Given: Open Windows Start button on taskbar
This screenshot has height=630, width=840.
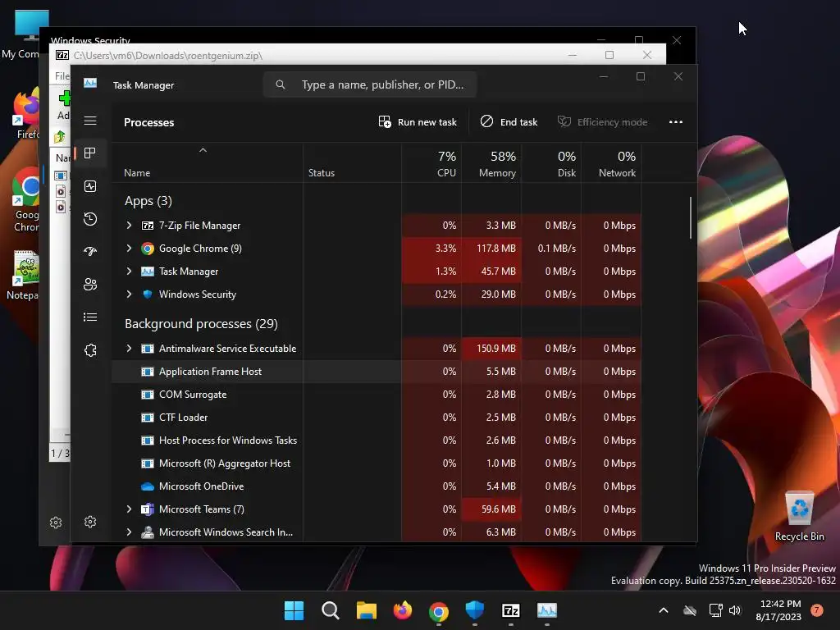Looking at the screenshot, I should tap(294, 610).
